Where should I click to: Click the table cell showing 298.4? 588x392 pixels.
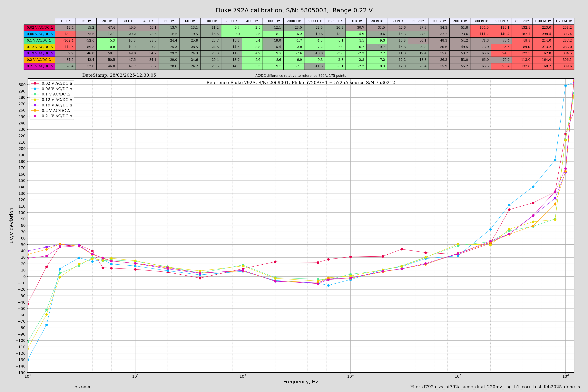(x=543, y=34)
